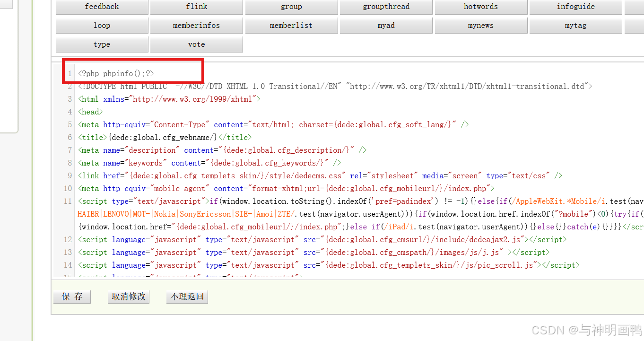Click 取消修改 to cancel changes
The height and width of the screenshot is (341, 644).
129,297
